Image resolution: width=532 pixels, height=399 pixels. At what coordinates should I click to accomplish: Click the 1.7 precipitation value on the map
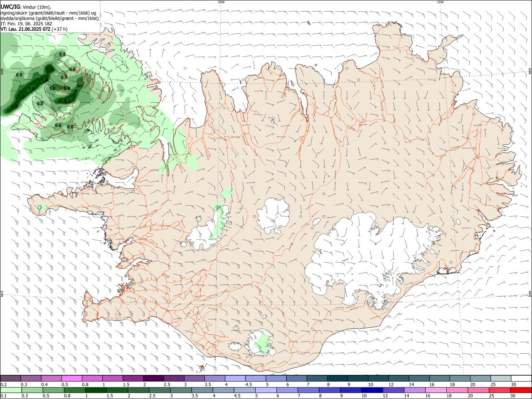(x=67, y=101)
